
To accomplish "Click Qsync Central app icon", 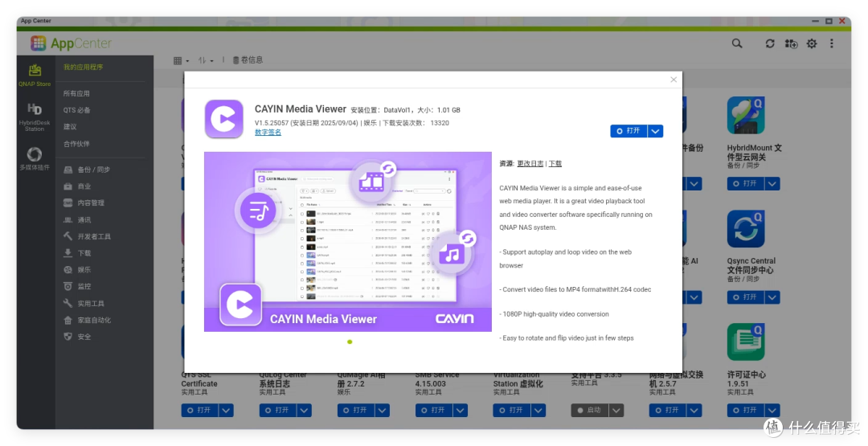I will click(x=746, y=228).
